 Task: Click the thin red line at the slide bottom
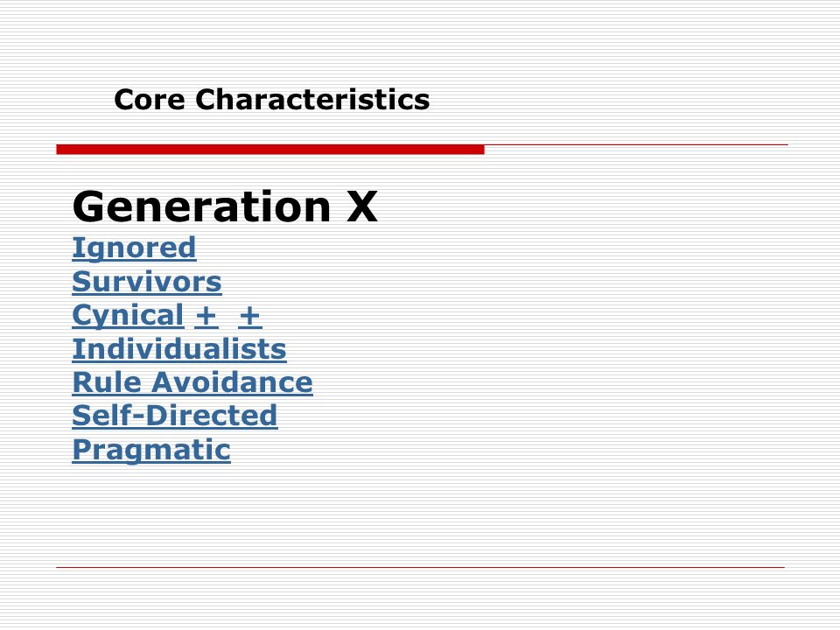[421, 567]
